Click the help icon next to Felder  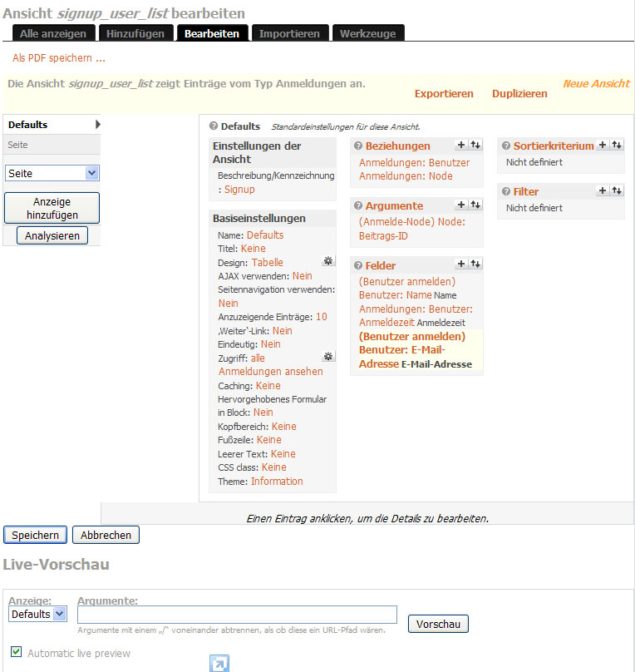(x=358, y=266)
